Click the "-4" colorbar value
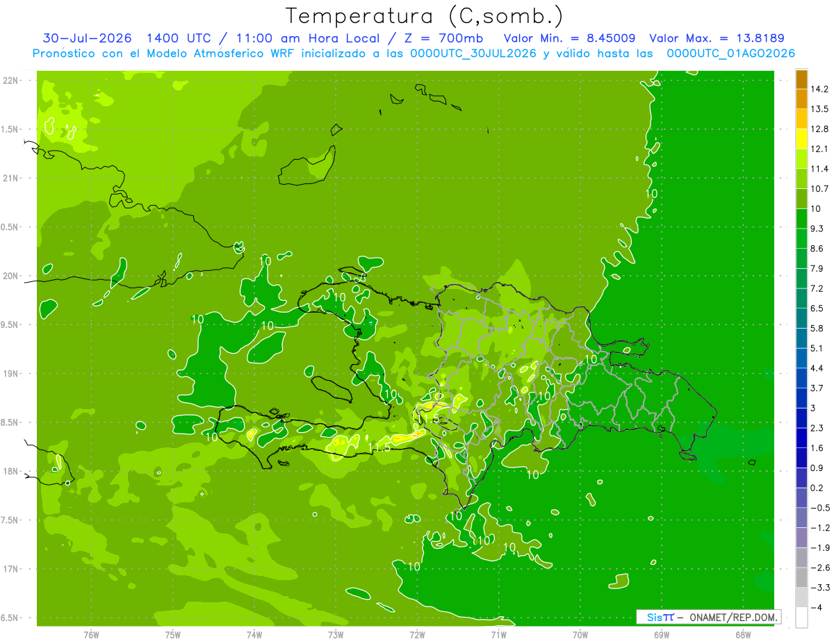This screenshot has height=644, width=834. click(818, 607)
